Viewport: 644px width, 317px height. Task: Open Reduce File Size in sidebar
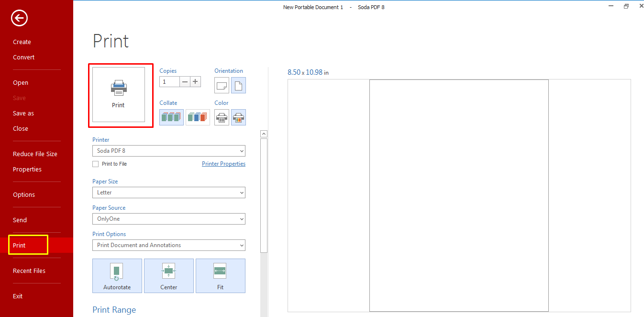pyautogui.click(x=35, y=154)
